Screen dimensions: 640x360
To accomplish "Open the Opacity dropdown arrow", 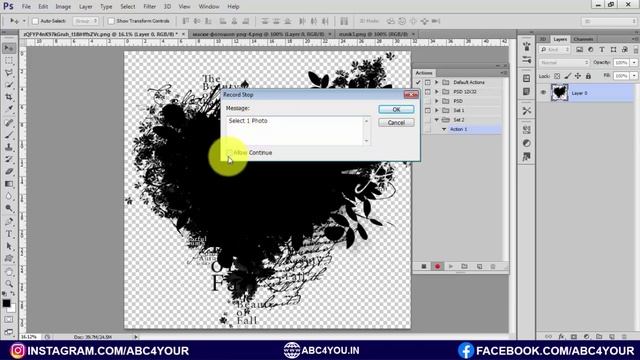I will [634, 63].
